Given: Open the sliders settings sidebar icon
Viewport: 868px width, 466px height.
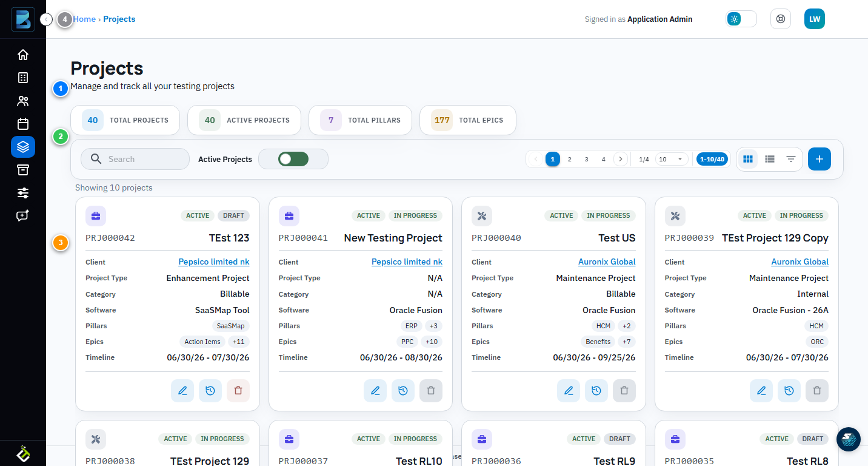Looking at the screenshot, I should [x=23, y=193].
